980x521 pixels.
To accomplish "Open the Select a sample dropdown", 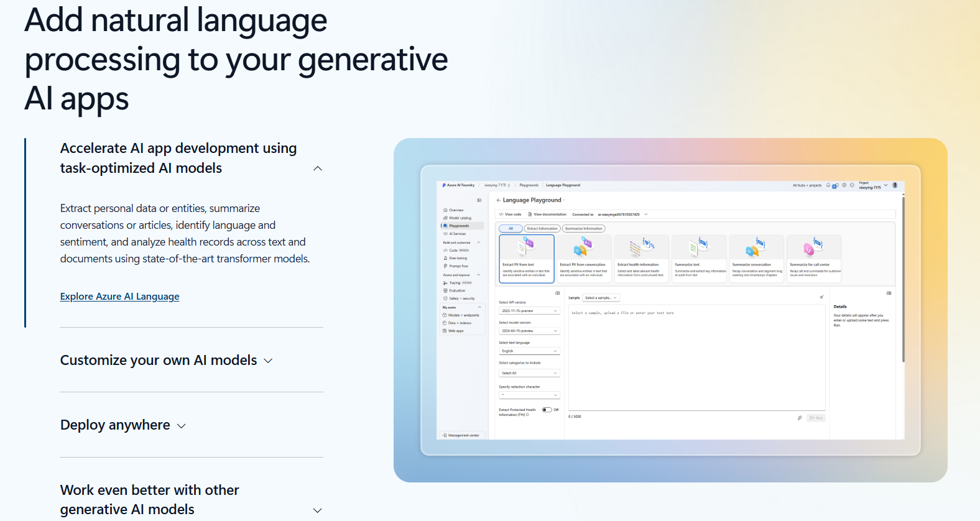I will pos(601,298).
